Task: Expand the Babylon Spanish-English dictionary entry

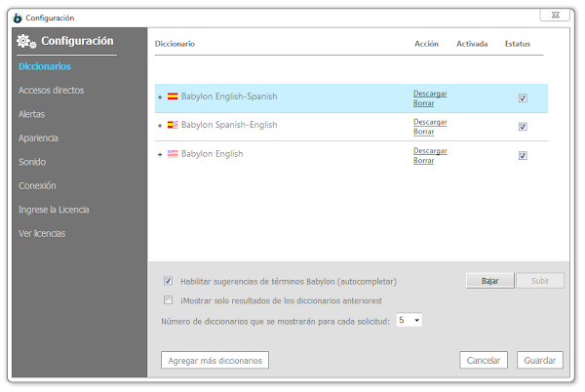Action: (x=160, y=126)
